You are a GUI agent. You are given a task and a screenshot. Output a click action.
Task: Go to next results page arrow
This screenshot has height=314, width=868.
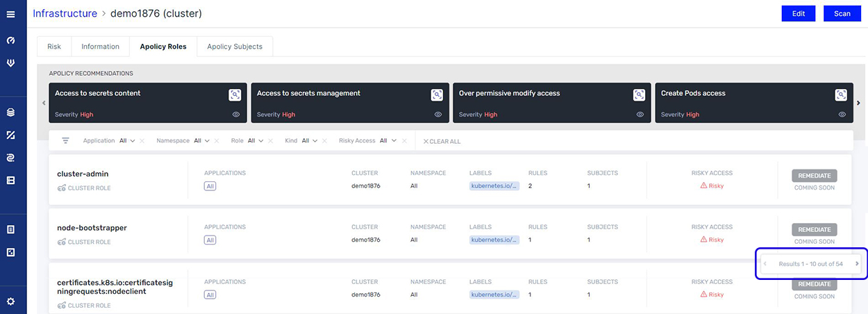pos(857,264)
